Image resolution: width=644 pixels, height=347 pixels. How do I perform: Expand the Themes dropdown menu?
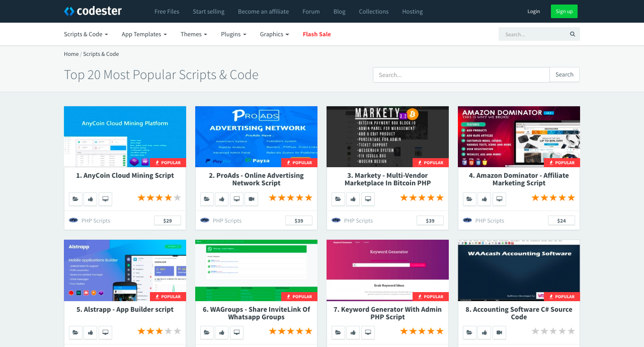[194, 34]
